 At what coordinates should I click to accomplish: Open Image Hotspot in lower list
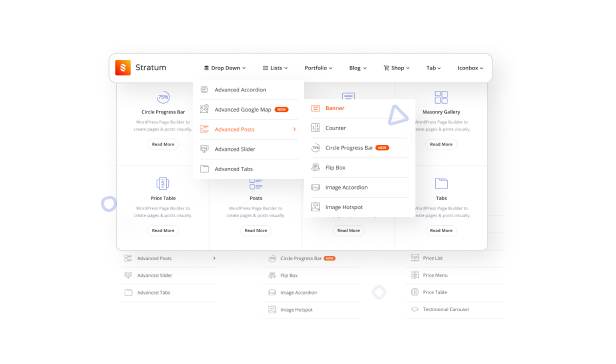click(x=311, y=310)
